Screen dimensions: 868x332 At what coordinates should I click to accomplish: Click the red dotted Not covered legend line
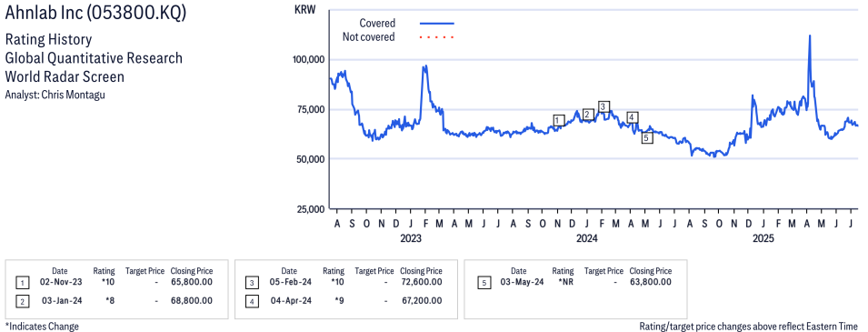(437, 37)
